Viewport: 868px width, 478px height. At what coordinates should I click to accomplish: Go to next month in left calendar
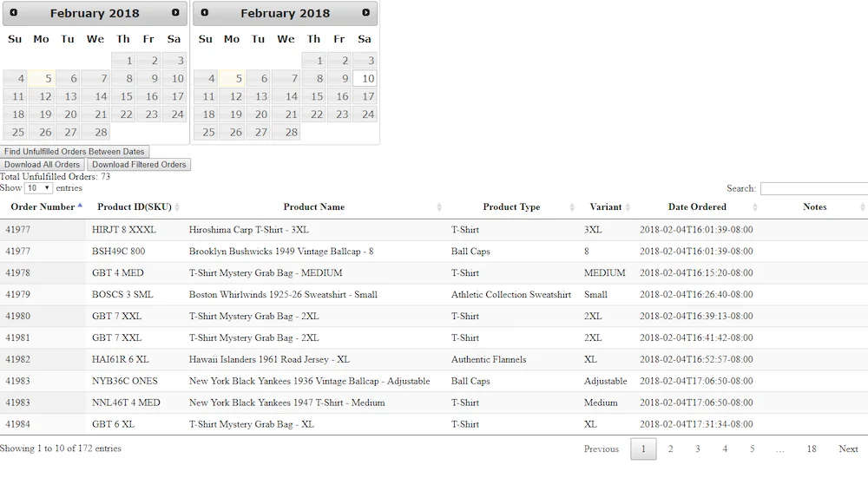coord(175,13)
